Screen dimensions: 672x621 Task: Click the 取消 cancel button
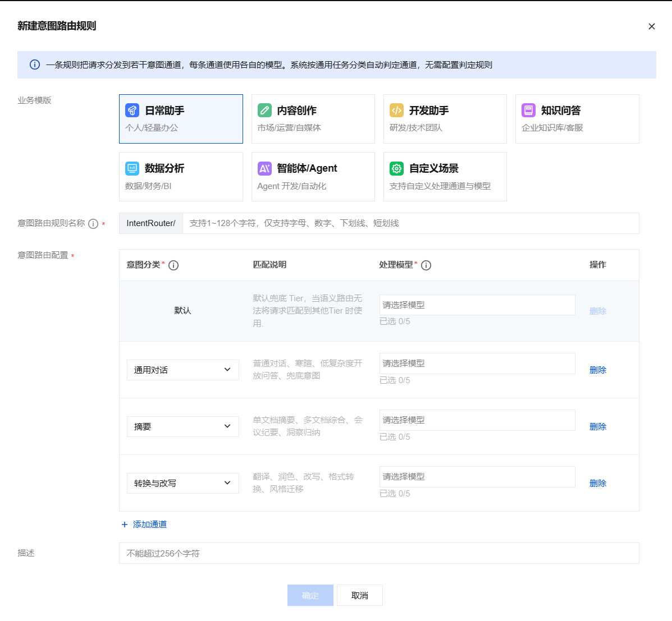(359, 595)
